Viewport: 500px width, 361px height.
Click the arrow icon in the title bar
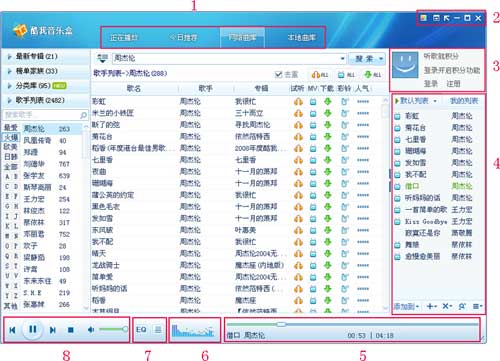pyautogui.click(x=447, y=18)
